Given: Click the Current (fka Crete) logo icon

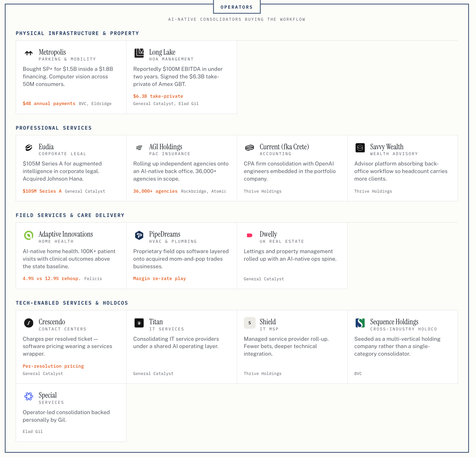Looking at the screenshot, I should click(x=249, y=148).
